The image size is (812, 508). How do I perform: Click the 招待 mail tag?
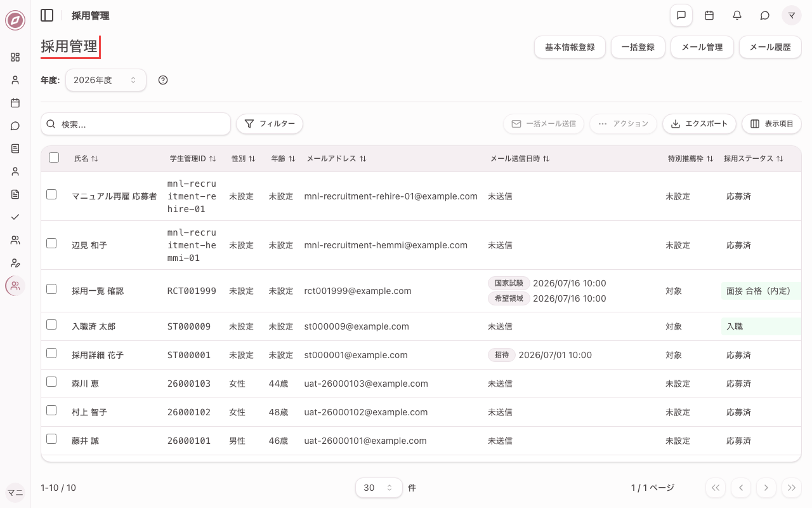(502, 355)
